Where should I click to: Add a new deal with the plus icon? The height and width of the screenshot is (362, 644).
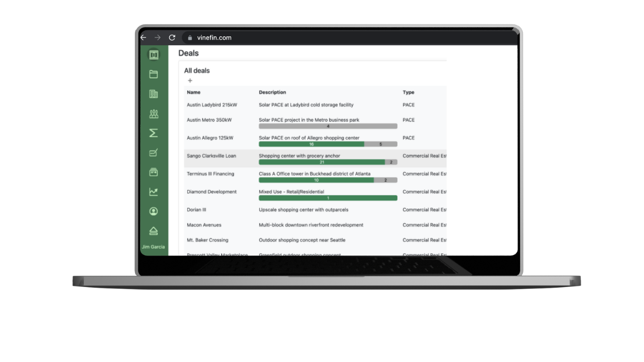(190, 81)
